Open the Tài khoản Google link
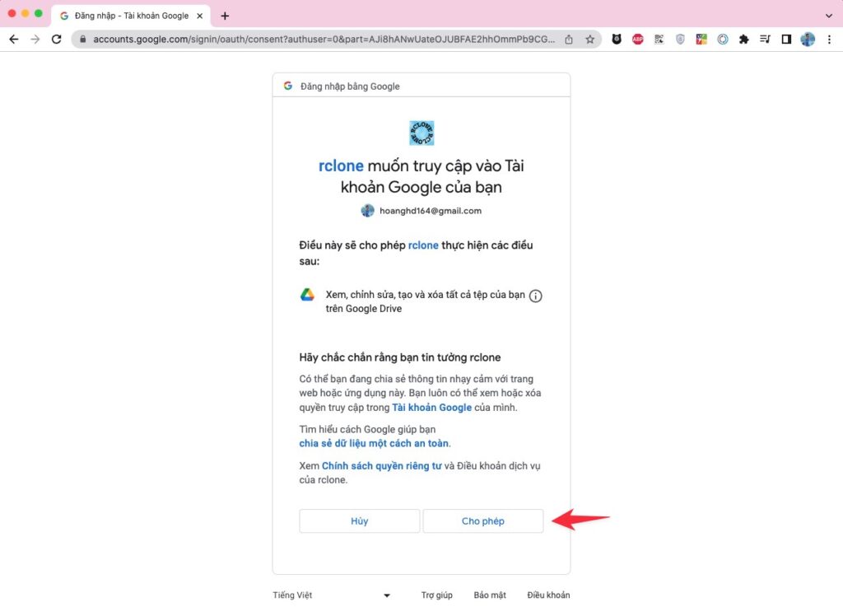The image size is (843, 616). 431,408
